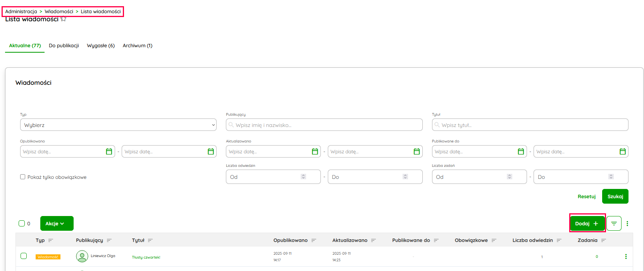Switch to the Wygasłe (6) tab
The image size is (644, 271).
click(101, 46)
